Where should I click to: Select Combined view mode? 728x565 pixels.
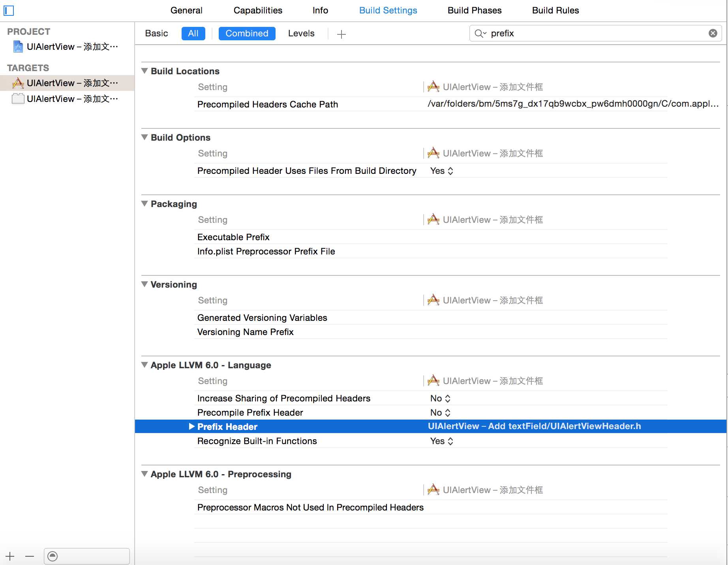coord(247,34)
